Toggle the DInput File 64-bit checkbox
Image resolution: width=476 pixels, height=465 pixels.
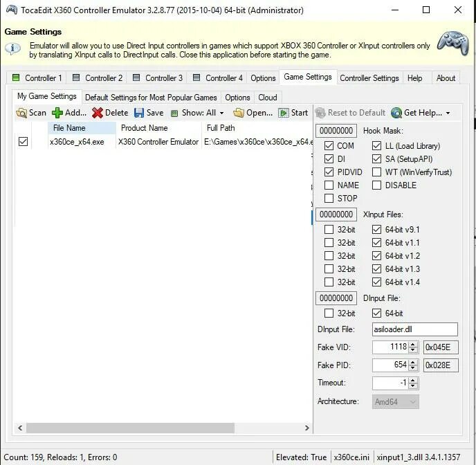pos(376,313)
